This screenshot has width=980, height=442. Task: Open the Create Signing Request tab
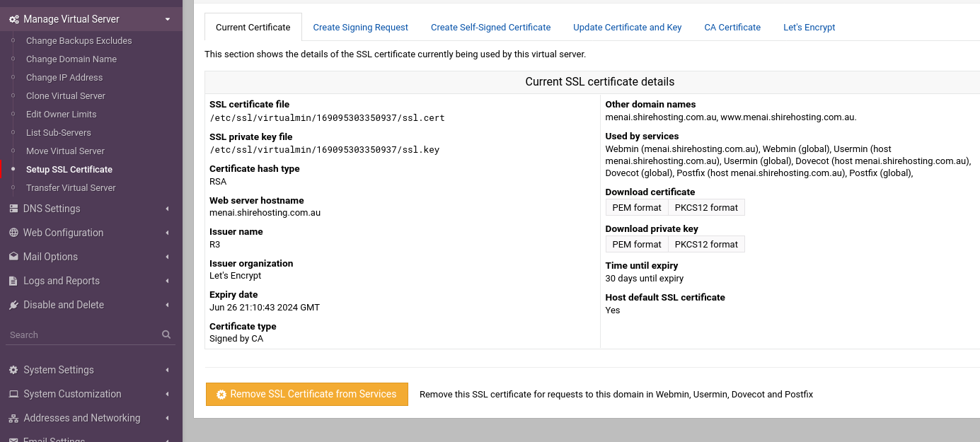click(360, 27)
